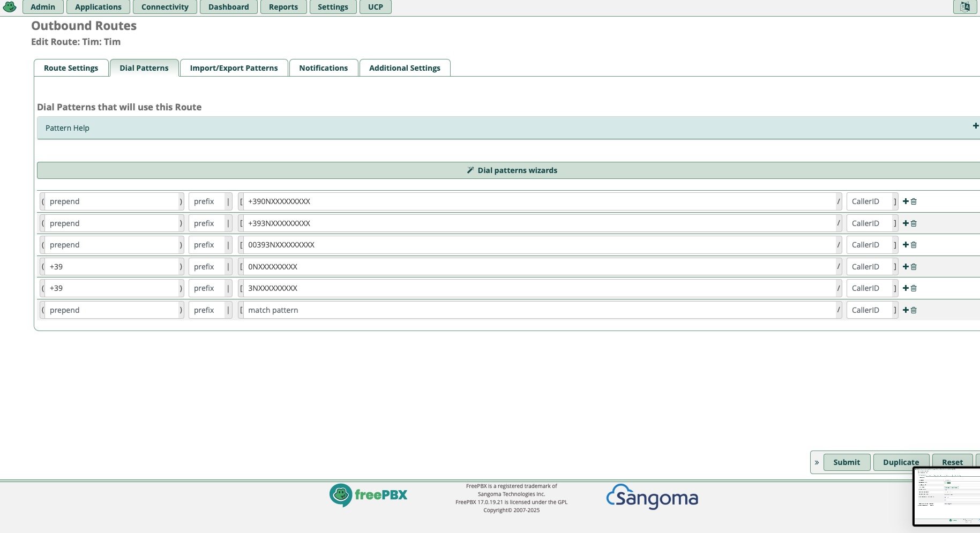Go to the Dashboard menu item
980x533 pixels.
(x=229, y=7)
